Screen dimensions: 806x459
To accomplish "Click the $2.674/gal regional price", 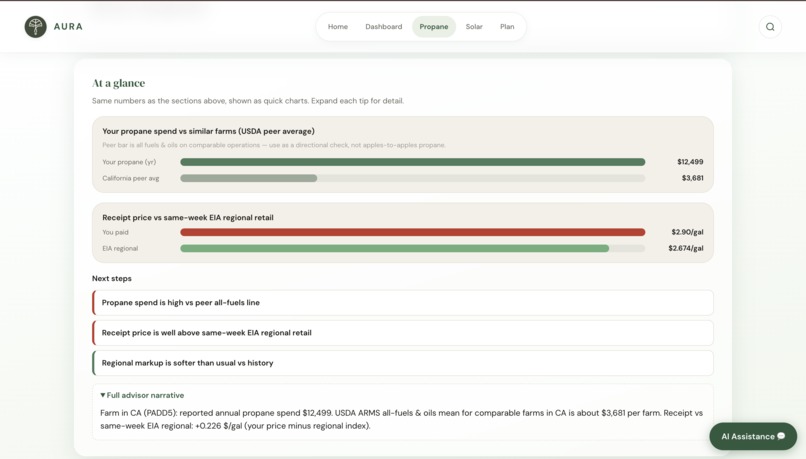I will 686,248.
